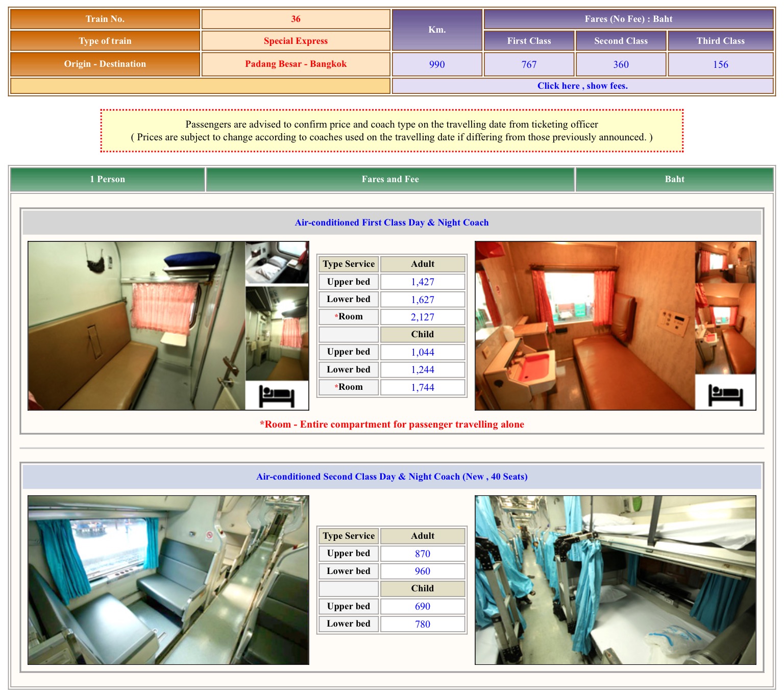This screenshot has height=699, width=784.
Task: Click the Second Class fare 360
Action: pyautogui.click(x=621, y=64)
